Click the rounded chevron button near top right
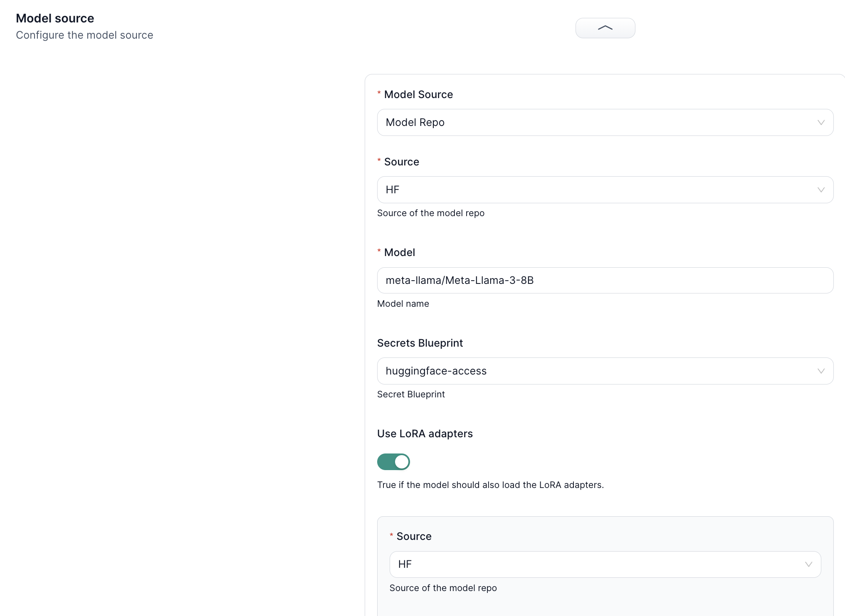Viewport: 845px width, 616px height. tap(605, 28)
